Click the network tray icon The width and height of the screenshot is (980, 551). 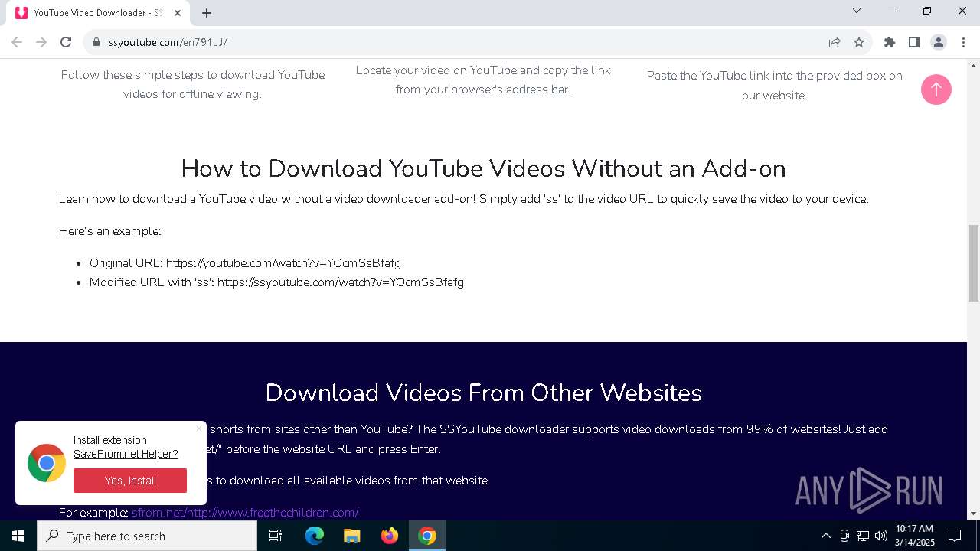tap(863, 536)
